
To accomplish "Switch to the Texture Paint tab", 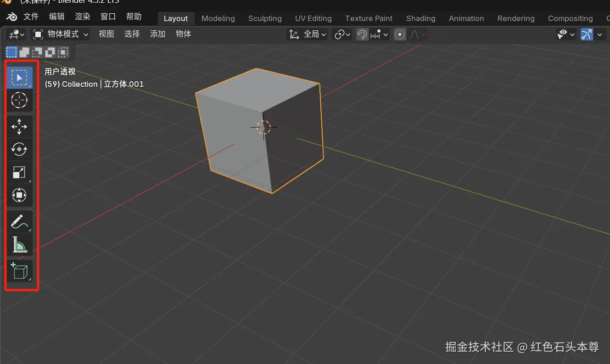I will (369, 19).
